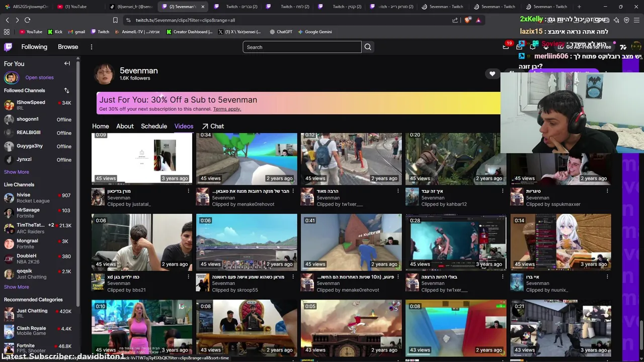Open the Chat popout tab
Screen dimensions: 644x362
click(213, 126)
